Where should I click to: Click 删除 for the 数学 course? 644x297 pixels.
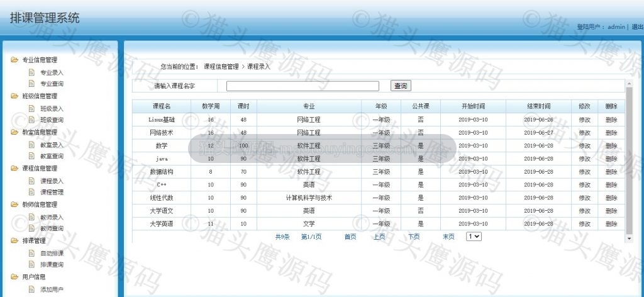(611, 146)
